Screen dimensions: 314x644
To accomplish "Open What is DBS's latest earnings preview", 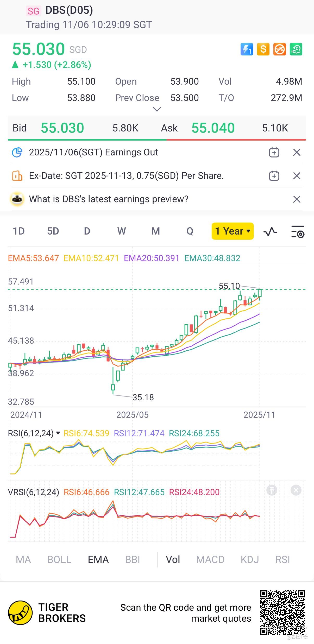I will click(x=109, y=199).
